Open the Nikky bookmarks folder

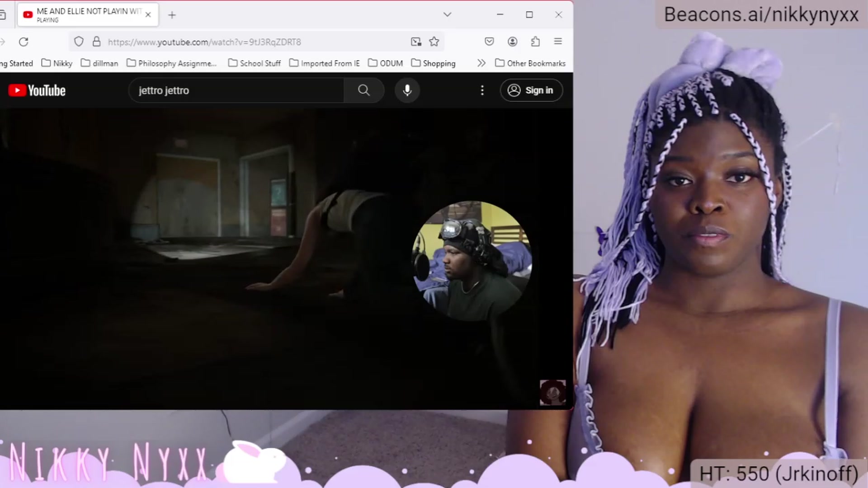(57, 63)
